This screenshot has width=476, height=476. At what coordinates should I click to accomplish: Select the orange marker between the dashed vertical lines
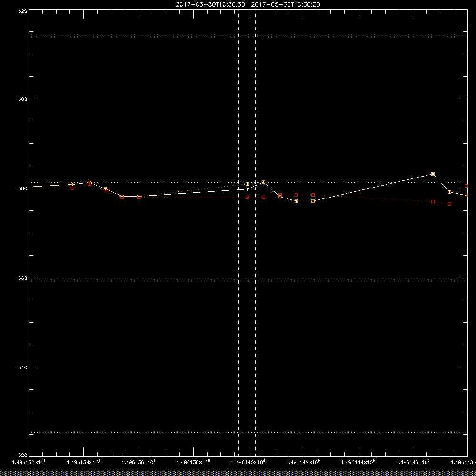247,184
